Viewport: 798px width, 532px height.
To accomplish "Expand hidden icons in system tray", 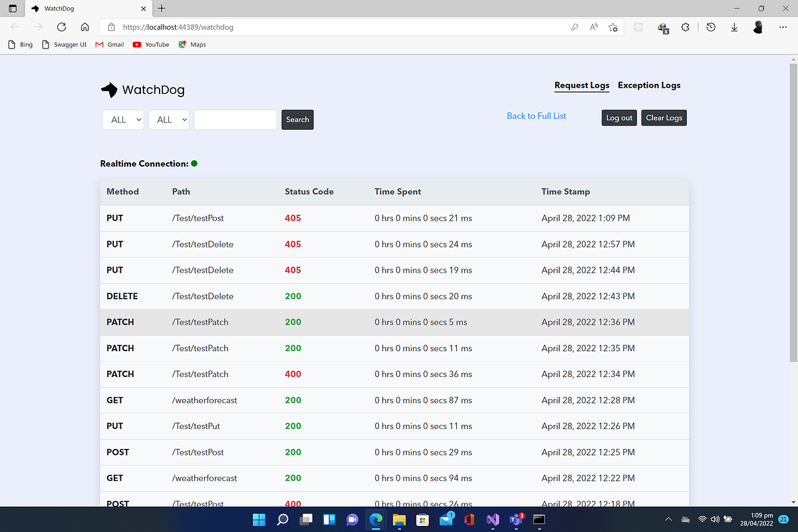I will [668, 520].
